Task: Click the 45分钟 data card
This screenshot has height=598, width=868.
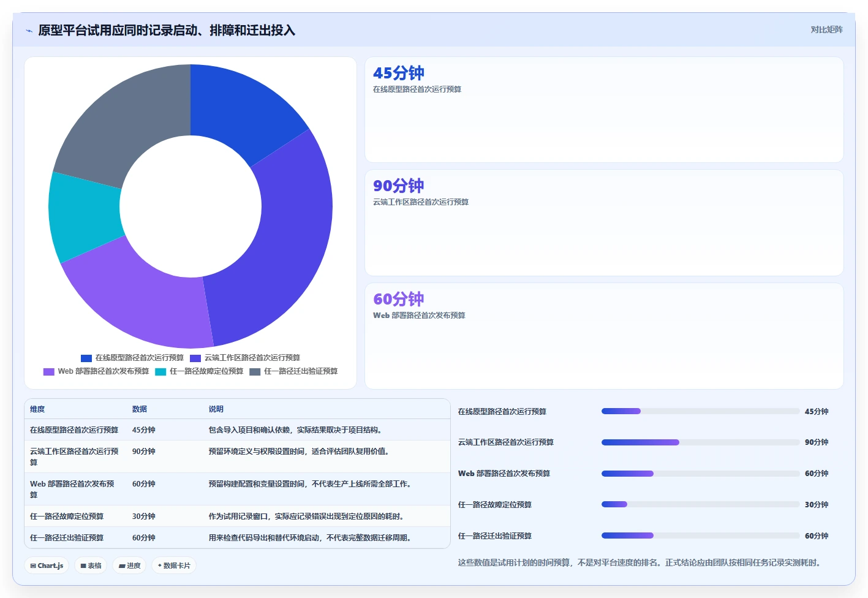Action: pos(604,110)
